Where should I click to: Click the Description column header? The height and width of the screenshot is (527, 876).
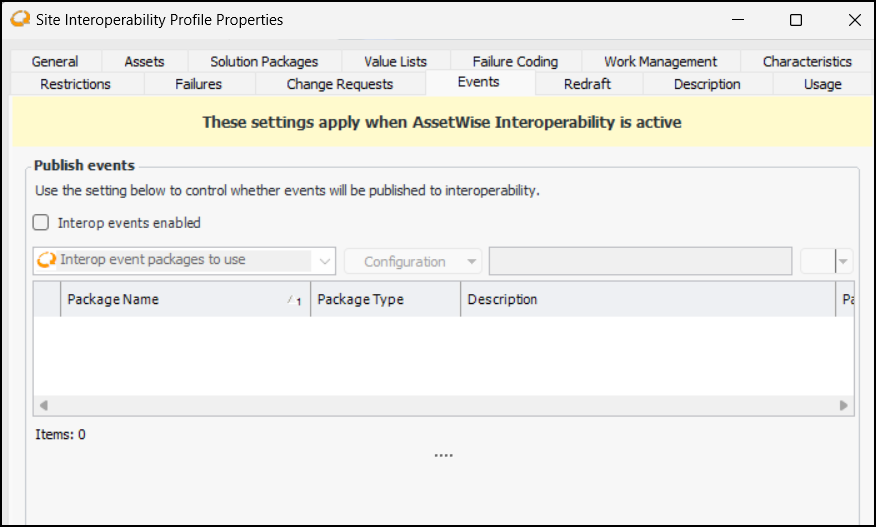coord(648,300)
